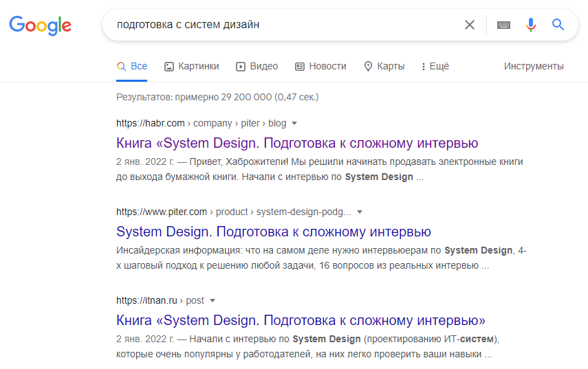This screenshot has width=588, height=369.
Task: Clear the search query with X icon
Action: [470, 25]
